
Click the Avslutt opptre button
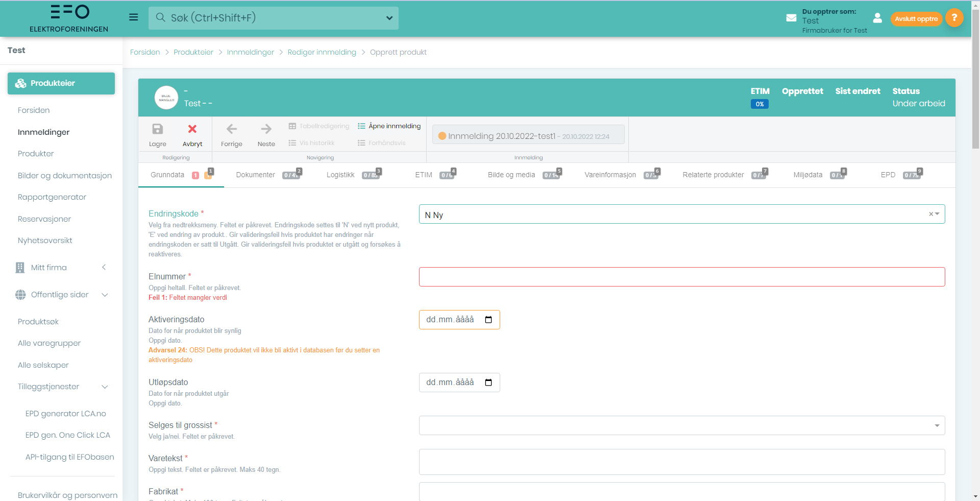pos(916,19)
